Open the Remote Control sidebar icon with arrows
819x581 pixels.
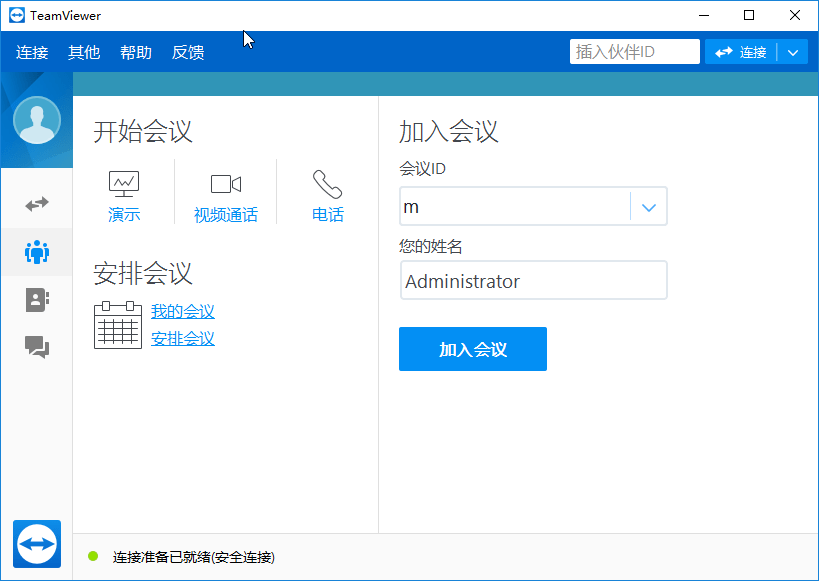[37, 204]
